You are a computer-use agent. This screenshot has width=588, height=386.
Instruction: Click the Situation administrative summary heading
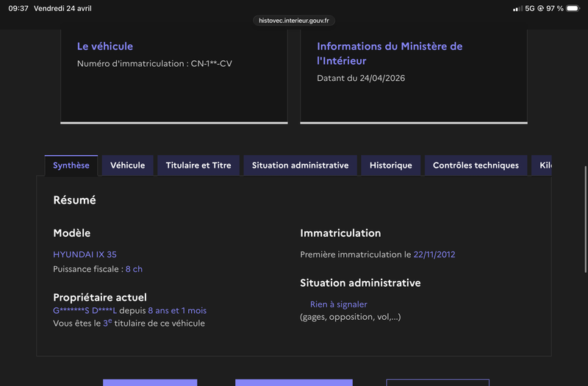tap(360, 283)
